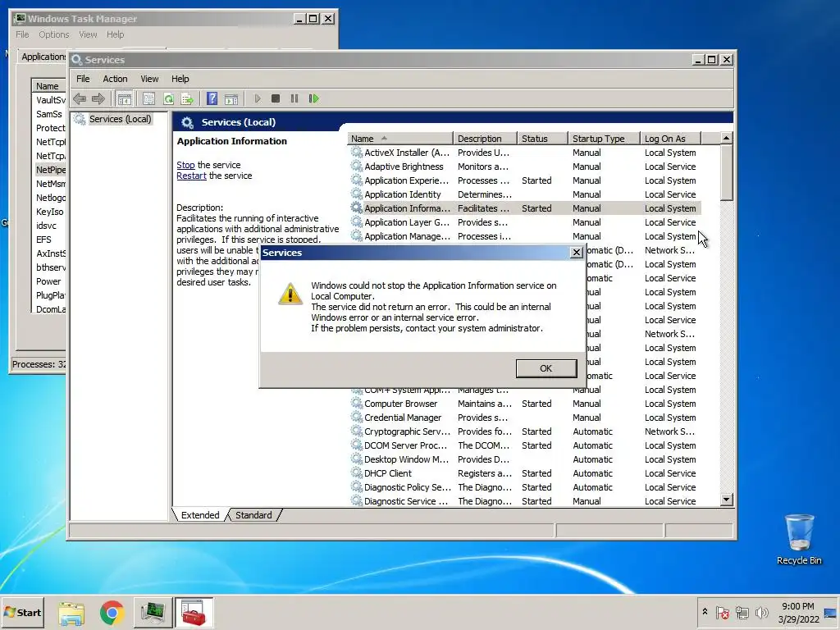Screen dimensions: 840x630
Task: Open the Recycle Bin desktop icon
Action: [x=799, y=539]
